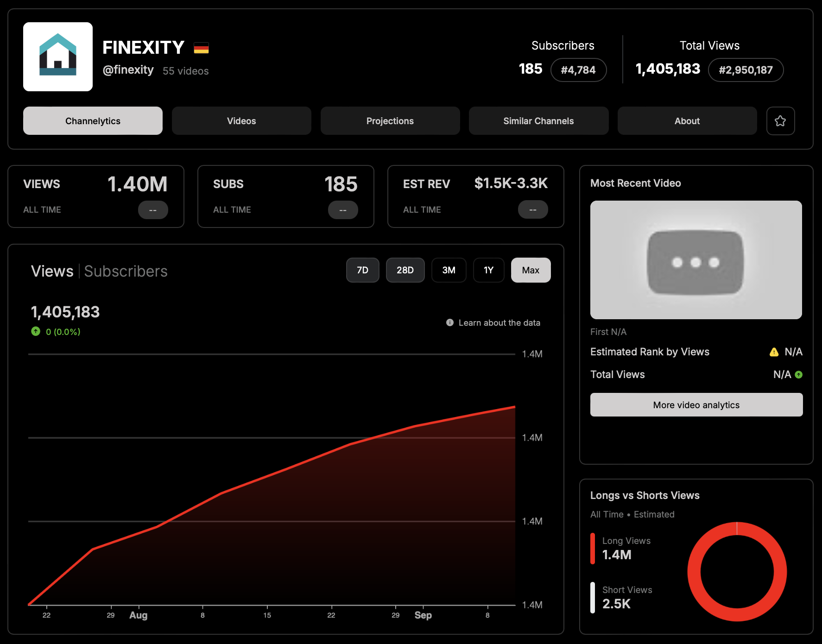Switch to the Videos tab
The image size is (822, 644).
[241, 121]
